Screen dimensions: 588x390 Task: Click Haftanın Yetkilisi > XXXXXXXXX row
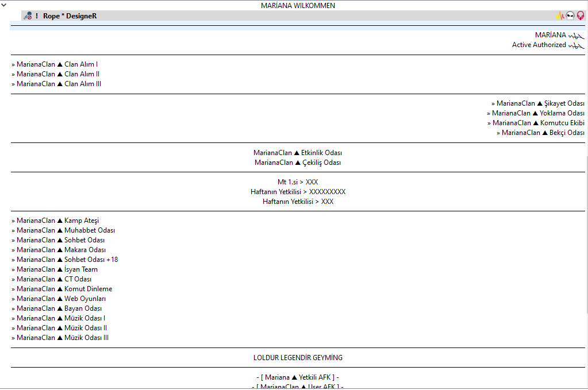tap(298, 192)
